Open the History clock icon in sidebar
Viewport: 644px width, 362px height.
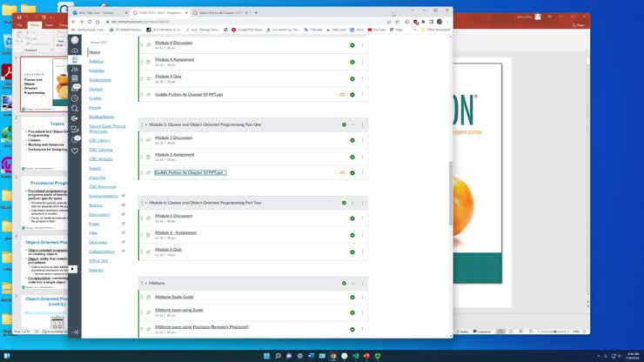click(x=75, y=98)
